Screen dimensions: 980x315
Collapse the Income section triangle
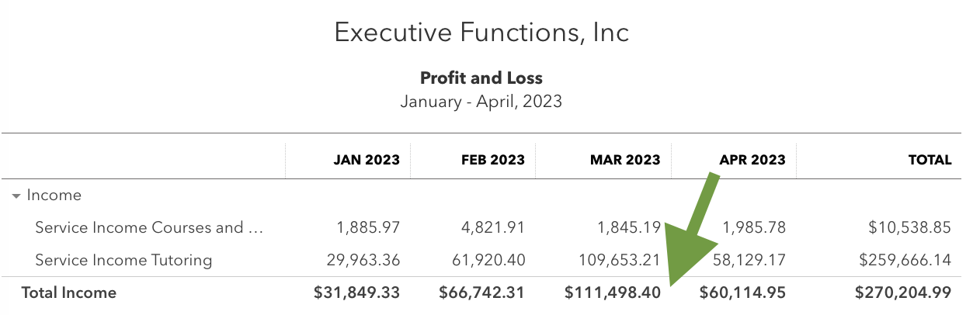pos(16,196)
